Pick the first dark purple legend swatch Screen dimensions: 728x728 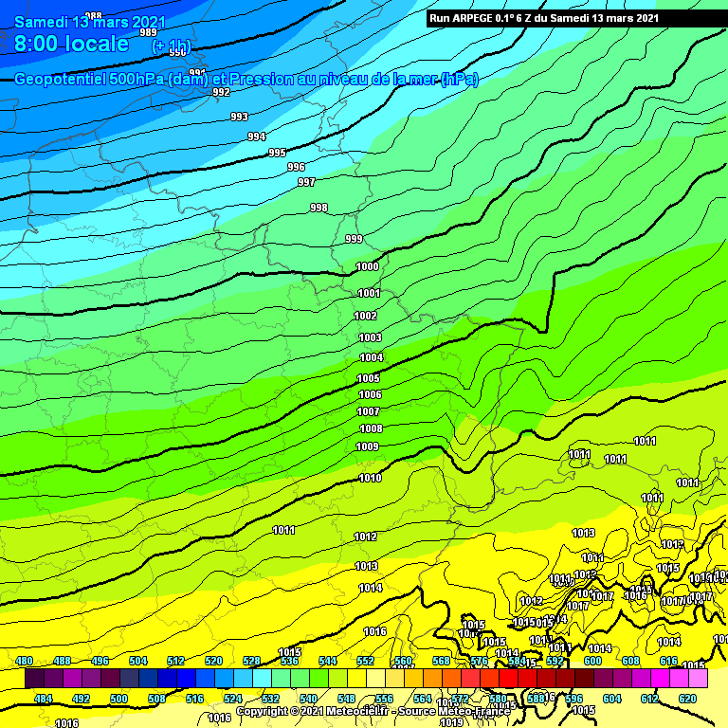(x=34, y=679)
